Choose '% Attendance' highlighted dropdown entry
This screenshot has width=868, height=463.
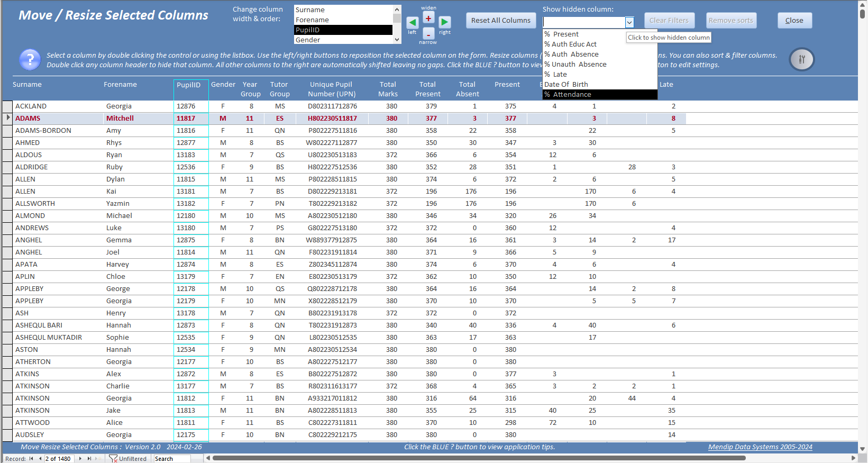point(600,94)
